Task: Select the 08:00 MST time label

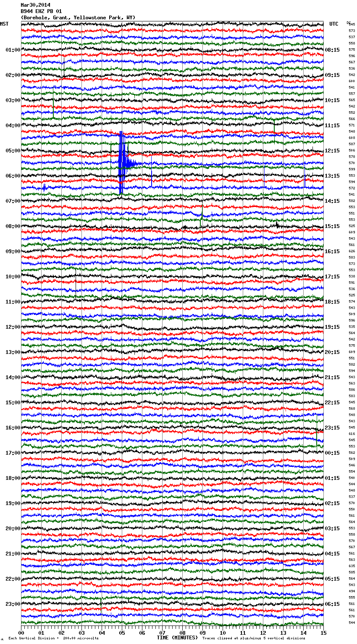Action: 13,226
